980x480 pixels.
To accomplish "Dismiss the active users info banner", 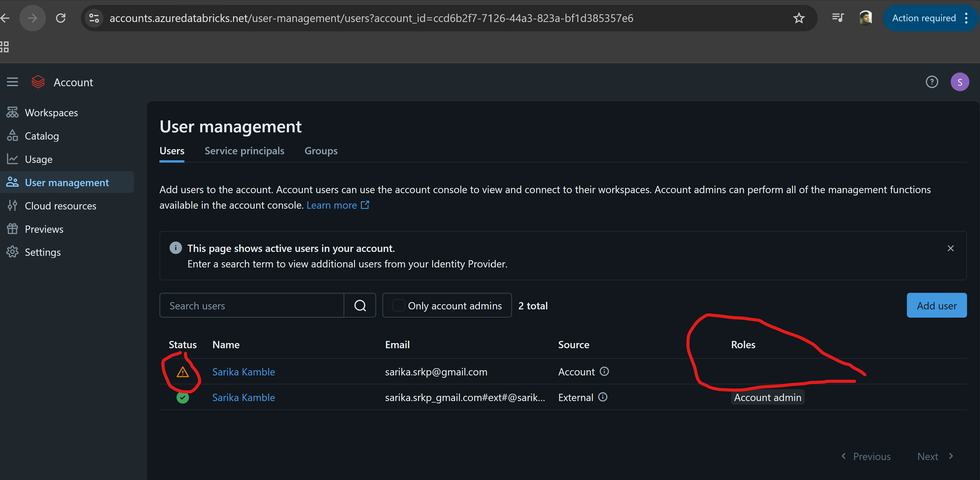I will click(950, 249).
